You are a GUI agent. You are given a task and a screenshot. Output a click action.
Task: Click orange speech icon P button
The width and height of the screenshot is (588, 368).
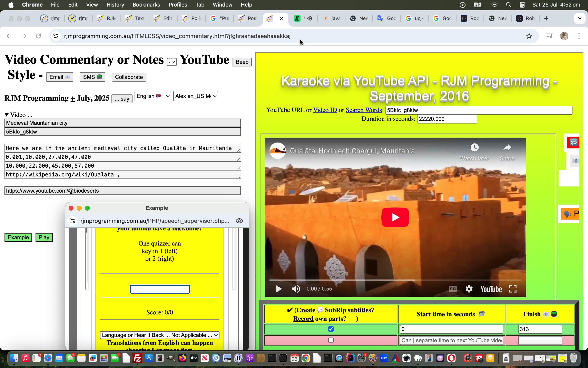point(570,214)
